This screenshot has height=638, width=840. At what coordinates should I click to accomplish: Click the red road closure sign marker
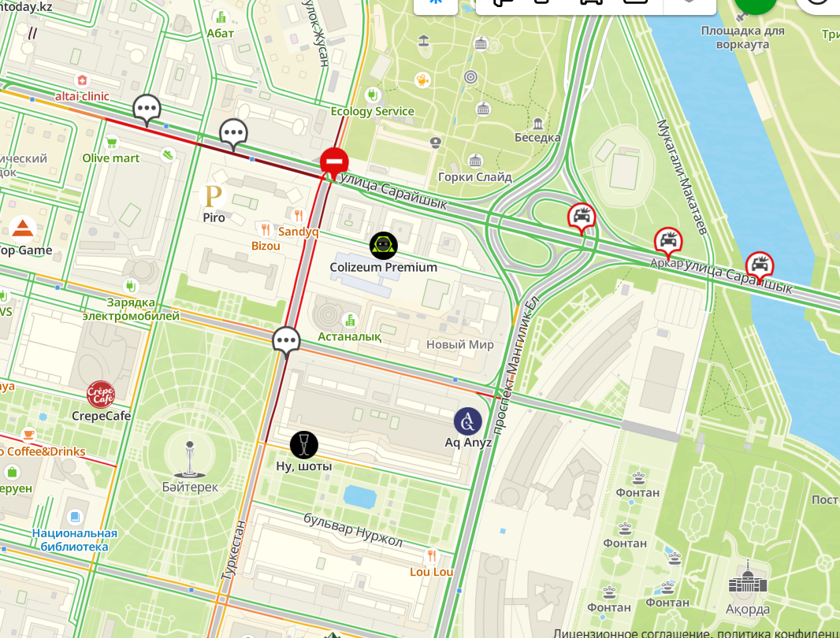coord(334,162)
